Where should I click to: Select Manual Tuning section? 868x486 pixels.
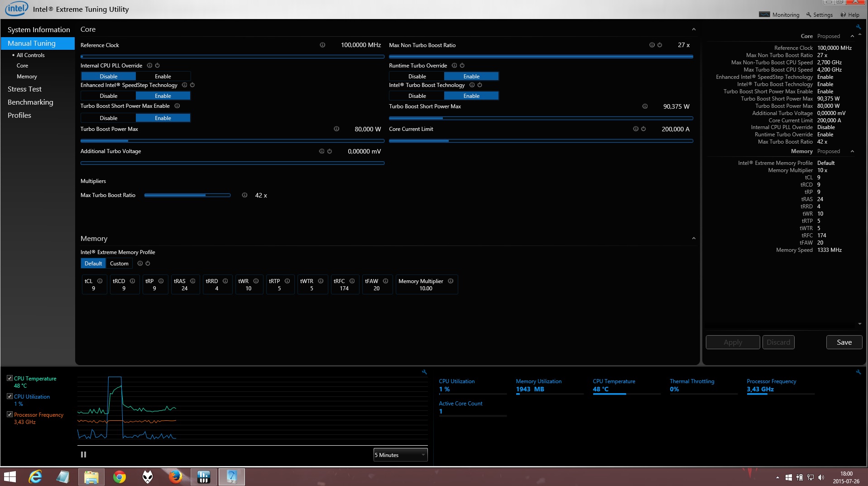[x=38, y=43]
